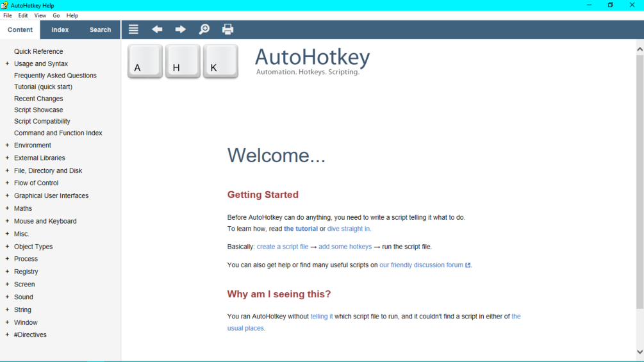Open the zoom magnifier tool
The height and width of the screenshot is (362, 644).
click(x=204, y=29)
